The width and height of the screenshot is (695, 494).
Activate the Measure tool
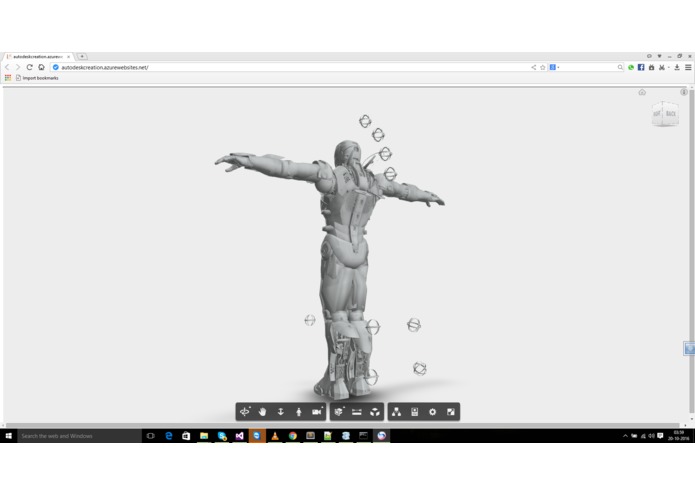[357, 412]
